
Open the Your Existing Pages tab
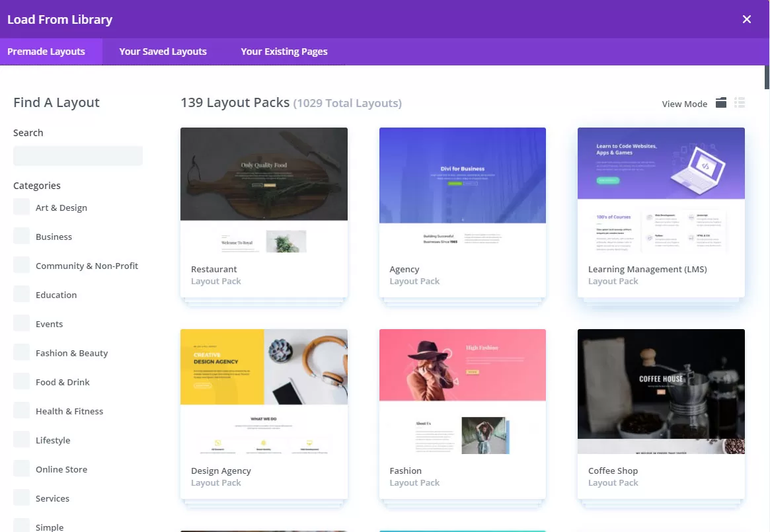[284, 51]
